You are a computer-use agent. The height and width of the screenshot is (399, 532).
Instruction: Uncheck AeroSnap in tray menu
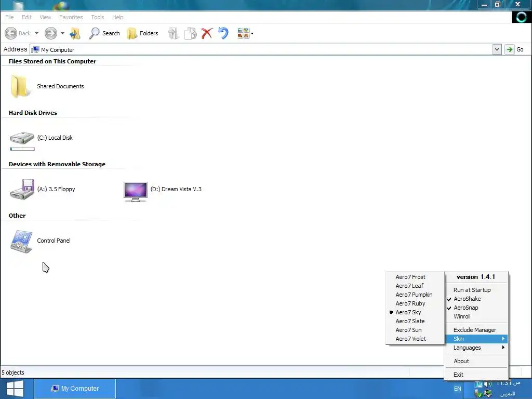[476, 308]
